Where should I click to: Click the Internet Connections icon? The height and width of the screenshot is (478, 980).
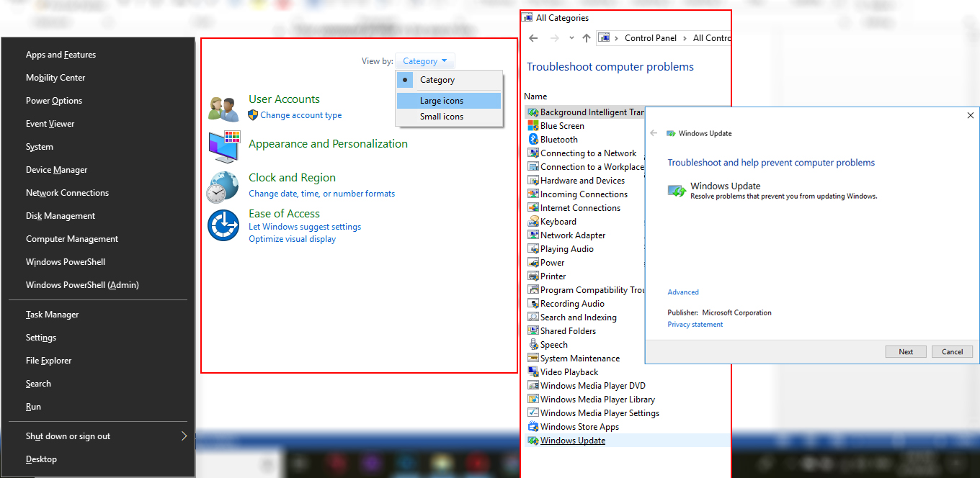point(533,208)
